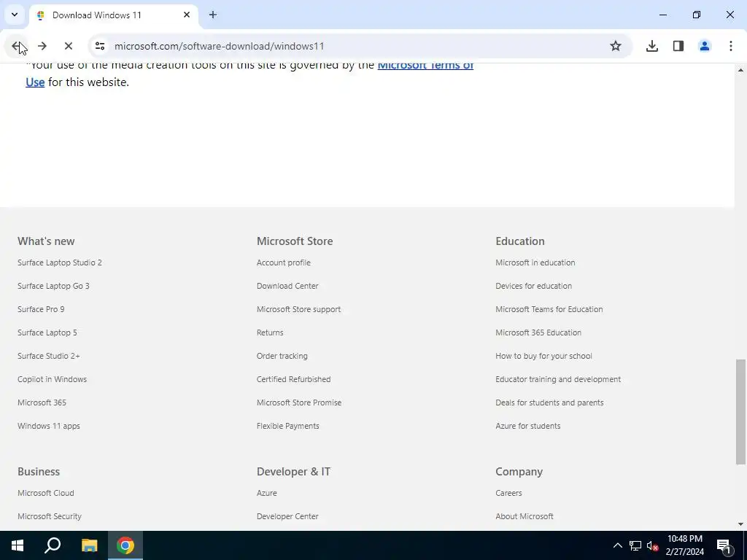This screenshot has height=560, width=747.
Task: Click the scrollbar down arrow
Action: click(x=740, y=524)
